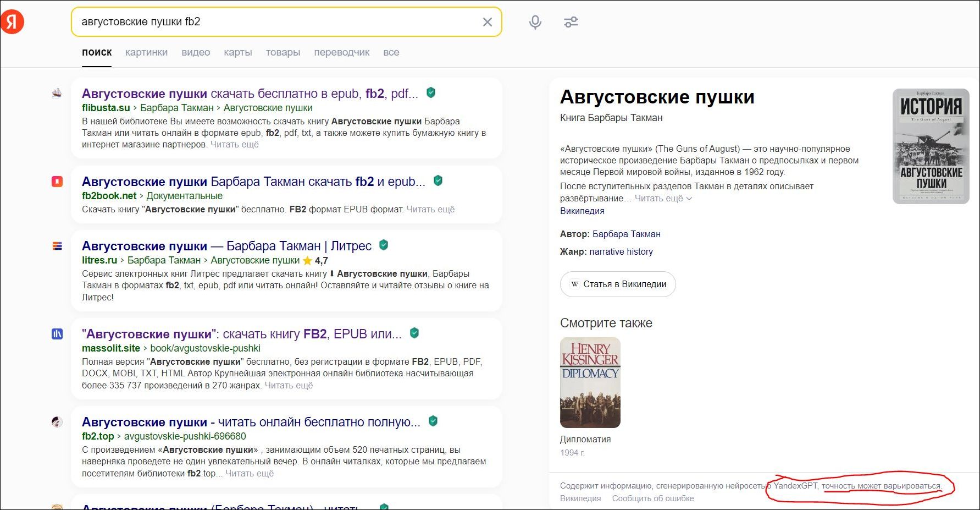Viewport: 980px width, 510px height.
Task: Open the flibusta result Августовские пушки скачать бесплатно
Action: (x=250, y=94)
